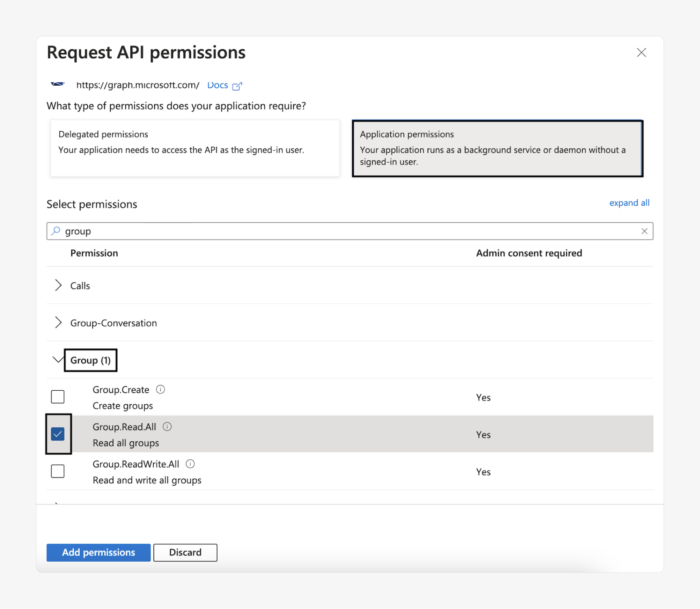This screenshot has height=609, width=700.
Task: Select the Delegated permissions card
Action: (x=195, y=148)
